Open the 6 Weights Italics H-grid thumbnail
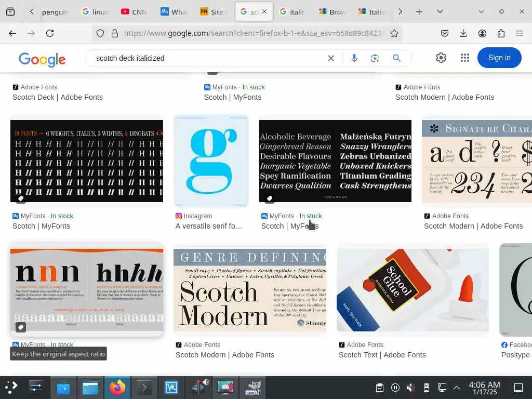The height and width of the screenshot is (399, 532). 87,161
